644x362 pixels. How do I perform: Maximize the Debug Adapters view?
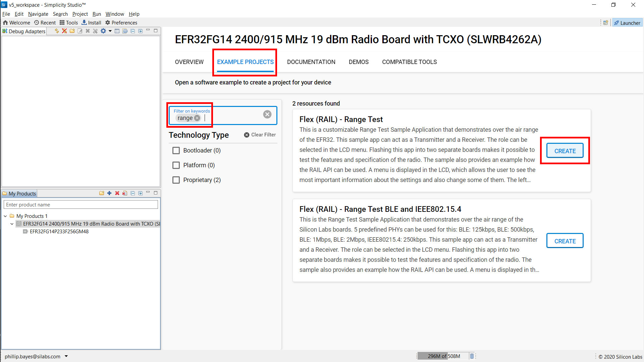[156, 31]
